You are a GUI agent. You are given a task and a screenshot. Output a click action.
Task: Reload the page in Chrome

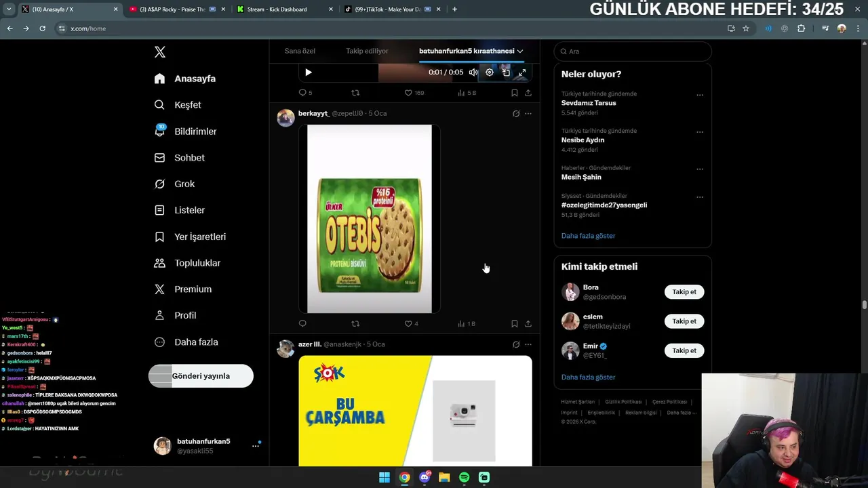tap(42, 28)
